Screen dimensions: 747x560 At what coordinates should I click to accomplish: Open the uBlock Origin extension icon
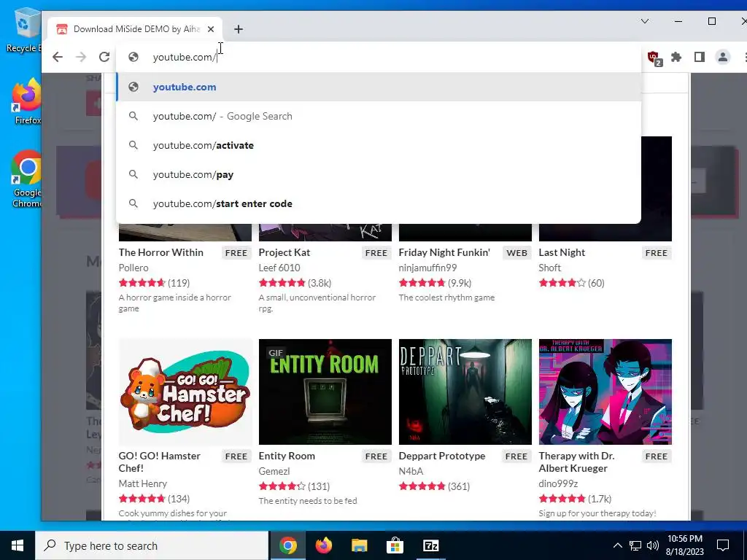pyautogui.click(x=654, y=58)
